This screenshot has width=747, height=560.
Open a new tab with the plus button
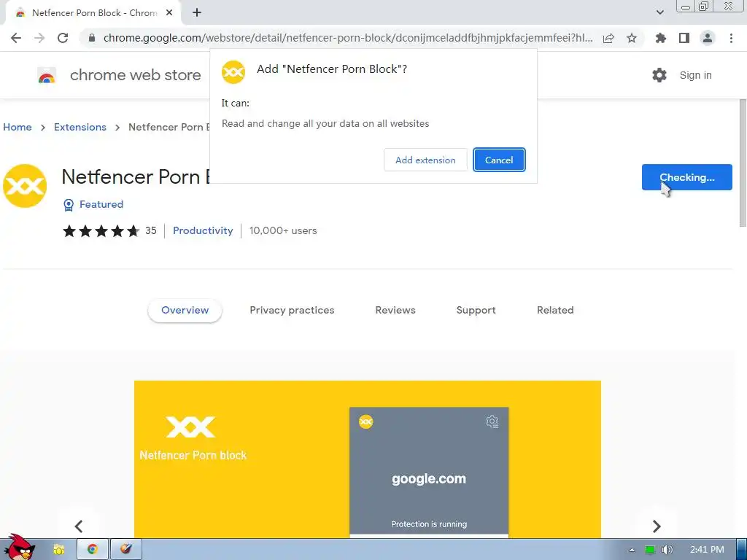click(197, 13)
